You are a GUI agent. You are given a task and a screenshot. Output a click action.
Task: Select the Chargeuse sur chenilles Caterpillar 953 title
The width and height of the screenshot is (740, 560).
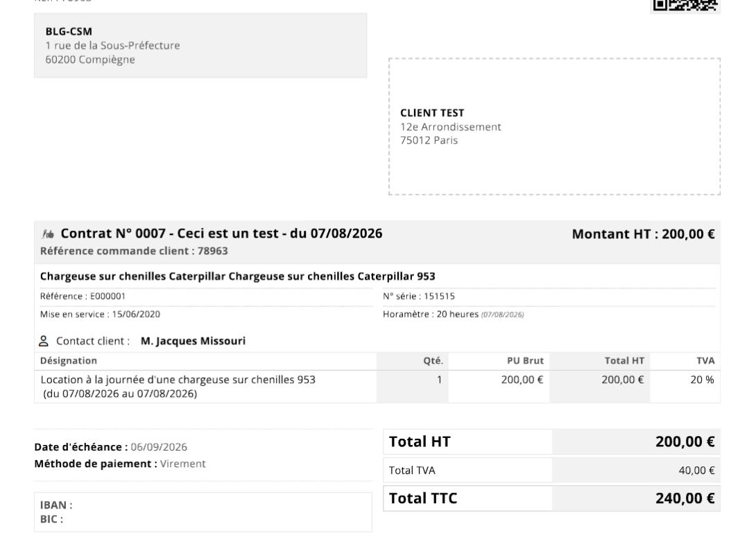237,277
